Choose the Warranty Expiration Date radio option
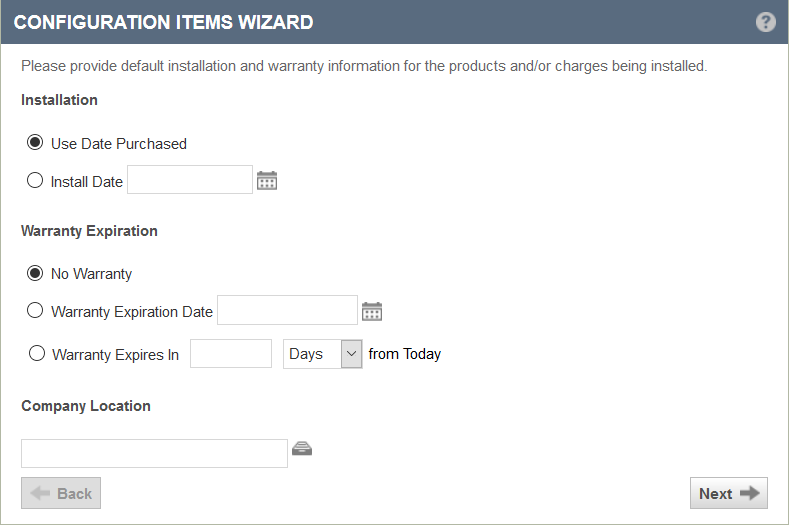789x525 pixels. tap(35, 310)
